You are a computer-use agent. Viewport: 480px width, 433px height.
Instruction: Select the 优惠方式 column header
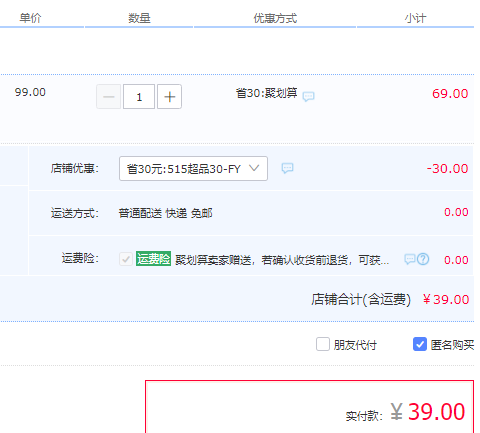click(275, 18)
